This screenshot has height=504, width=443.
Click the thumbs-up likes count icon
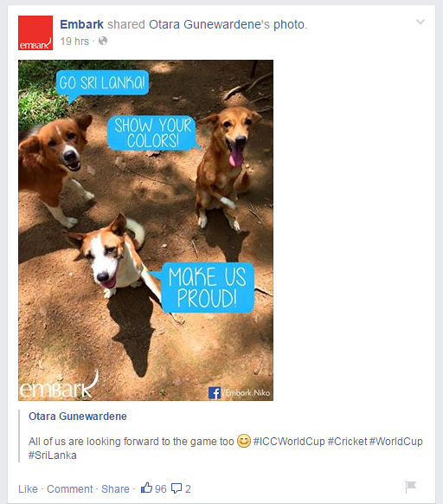146,488
